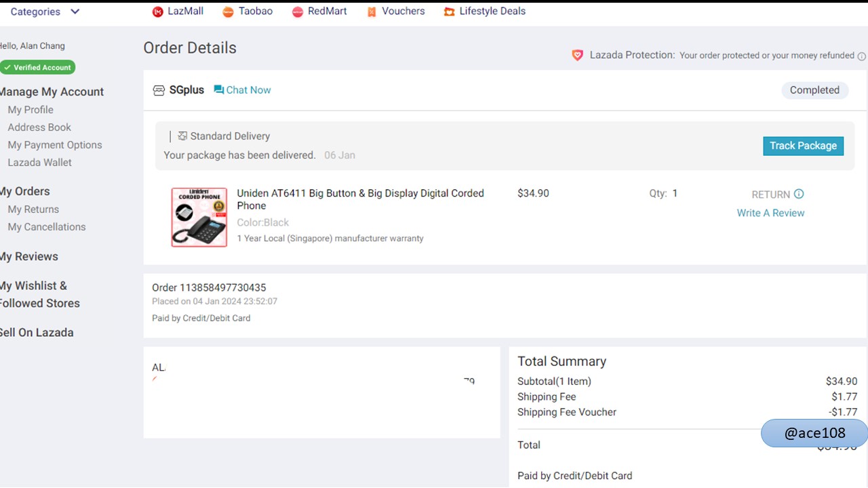
Task: Open My Cancellations
Action: (47, 227)
